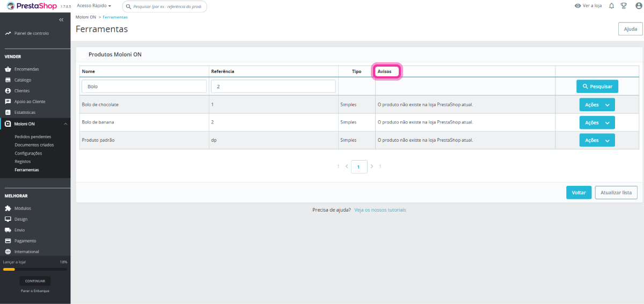Click the Nome column header
The image size is (644, 304).
point(89,71)
